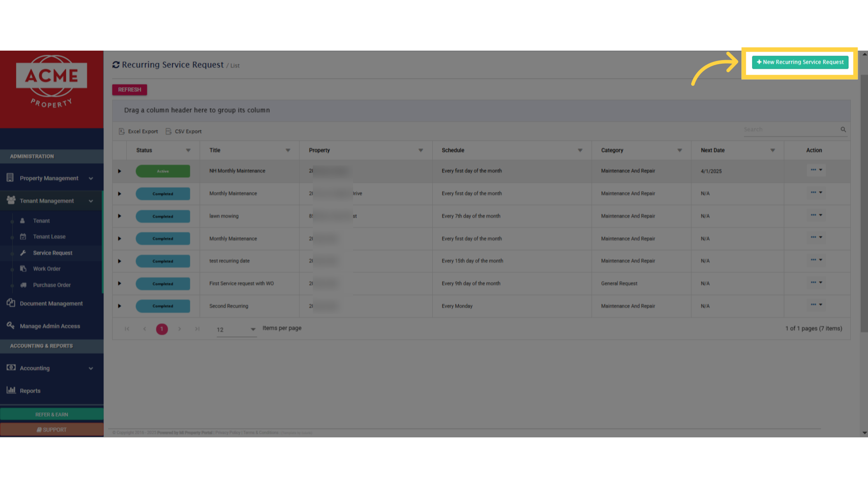Expand the lawn mowing row
Screen dimensions: 868x488
(119, 216)
